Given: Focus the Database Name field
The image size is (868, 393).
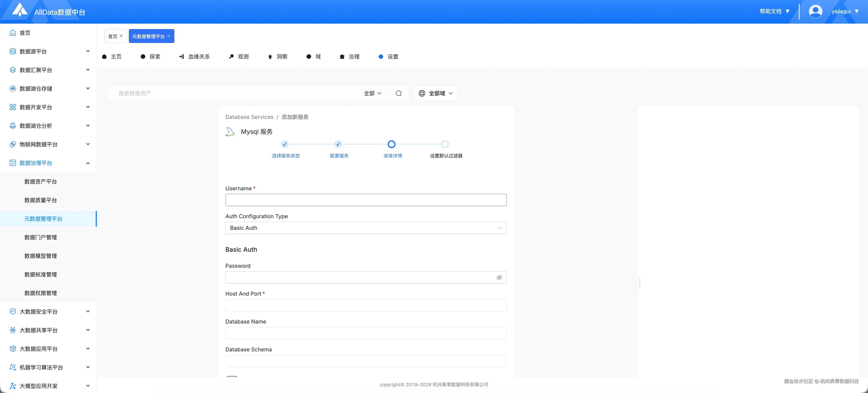Looking at the screenshot, I should pos(366,333).
